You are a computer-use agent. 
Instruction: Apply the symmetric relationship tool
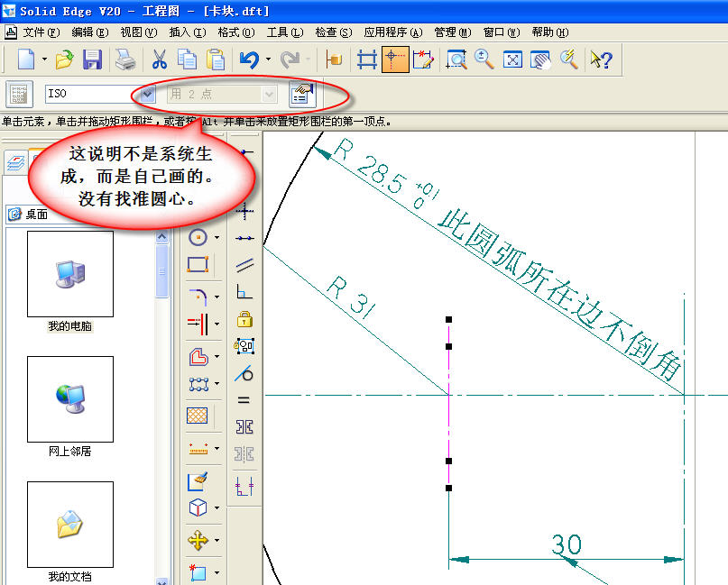(244, 426)
